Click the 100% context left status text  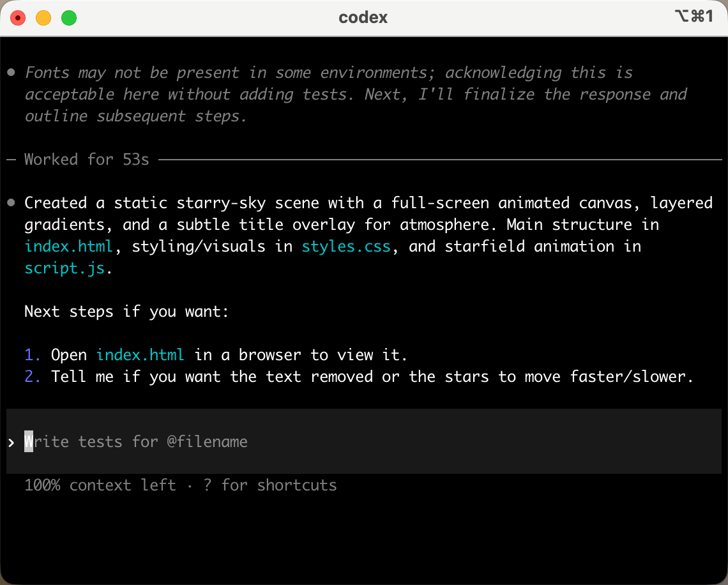click(x=101, y=485)
